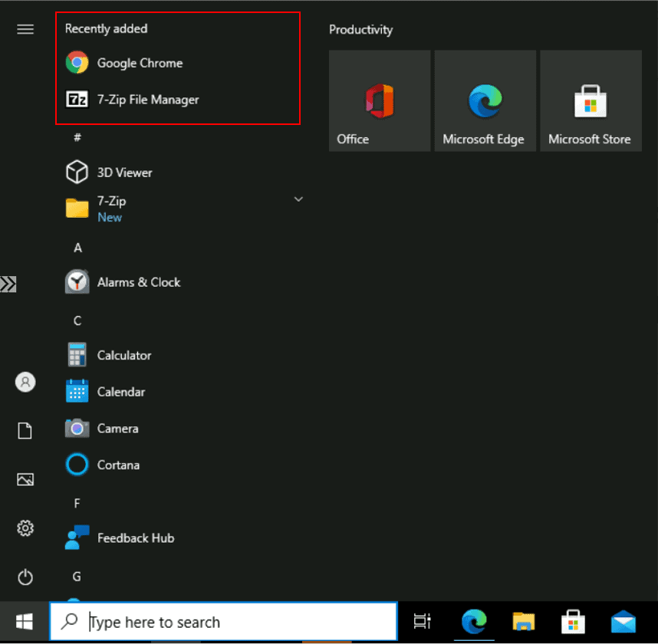Open Settings gear in Start sidebar
This screenshot has height=644, width=658.
pos(25,528)
